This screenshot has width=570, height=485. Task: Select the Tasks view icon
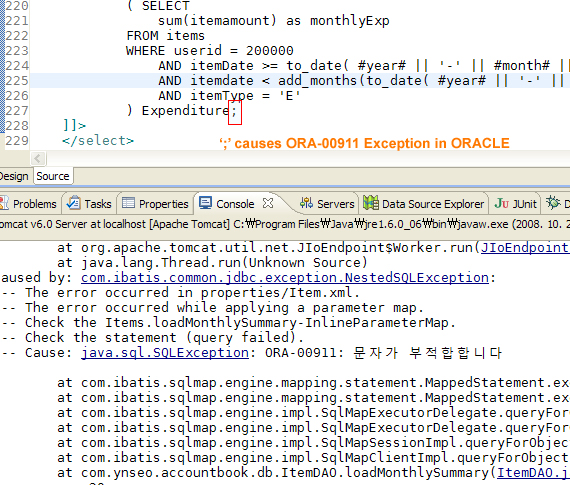pos(74,203)
